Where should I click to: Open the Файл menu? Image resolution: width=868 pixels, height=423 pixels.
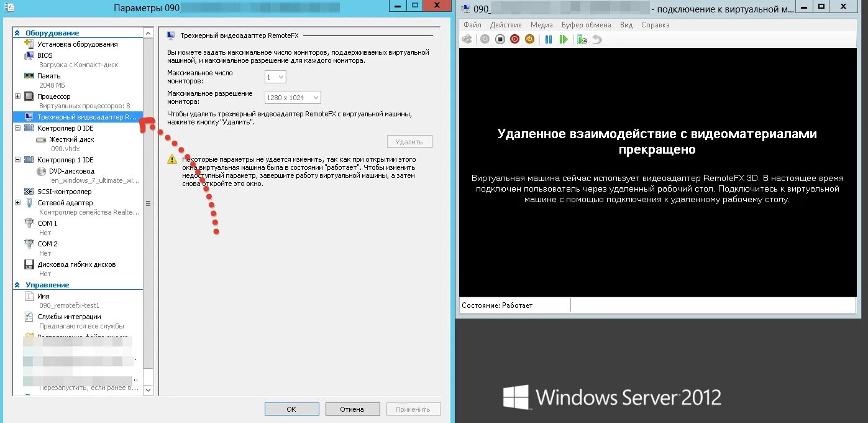click(472, 25)
